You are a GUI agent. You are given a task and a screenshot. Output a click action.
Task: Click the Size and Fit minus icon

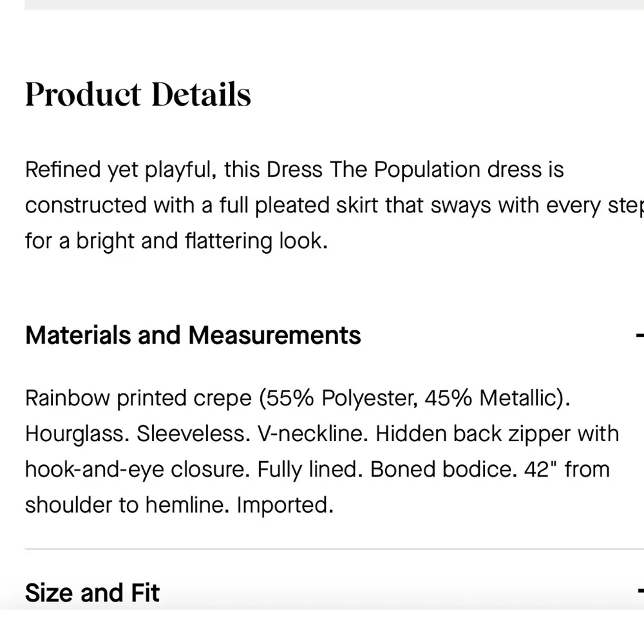coord(639,591)
